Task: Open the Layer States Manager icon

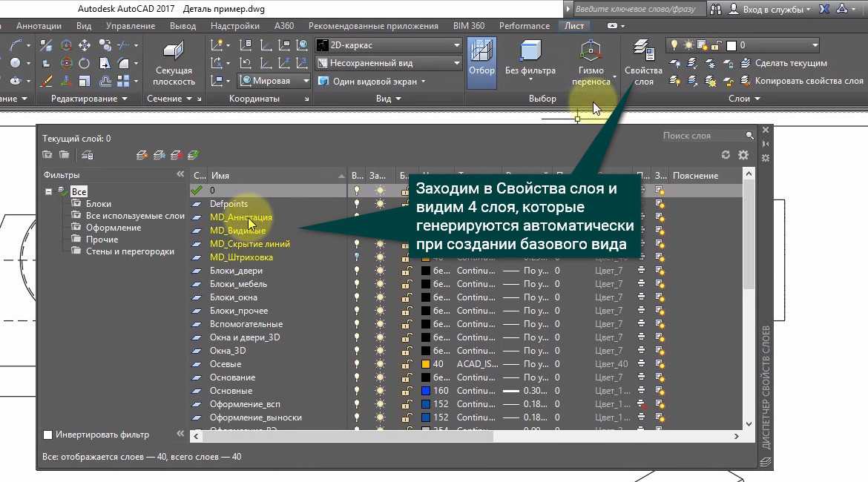Action: click(88, 155)
